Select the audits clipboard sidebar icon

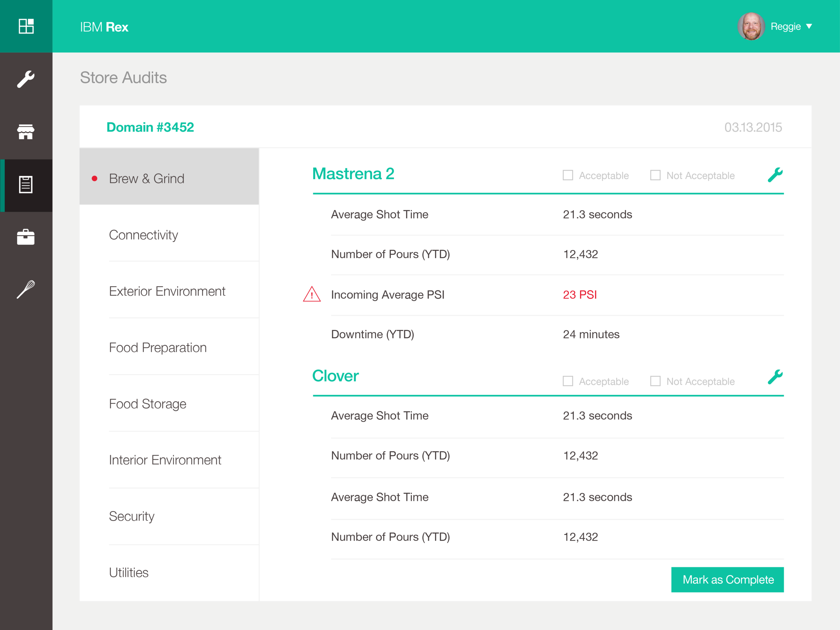(x=26, y=184)
